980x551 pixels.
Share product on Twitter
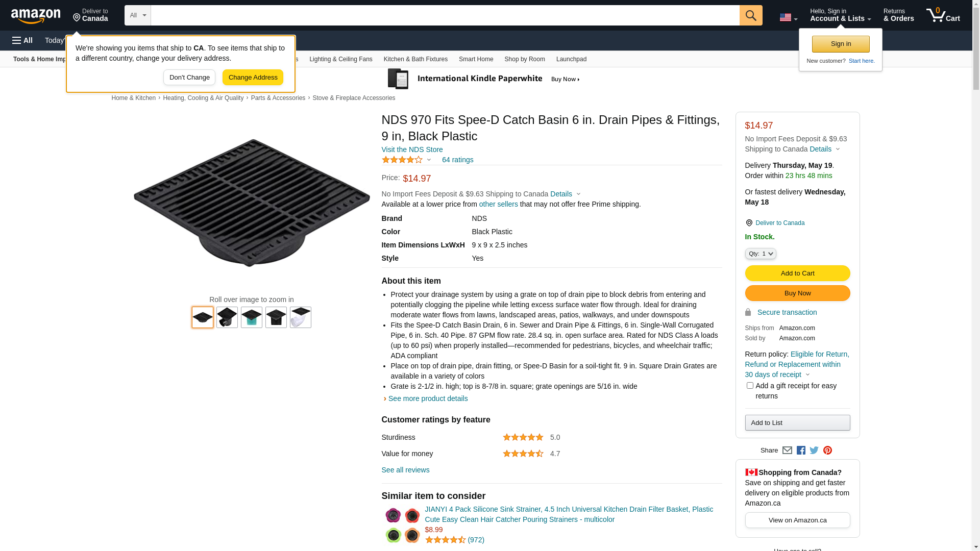pyautogui.click(x=814, y=450)
